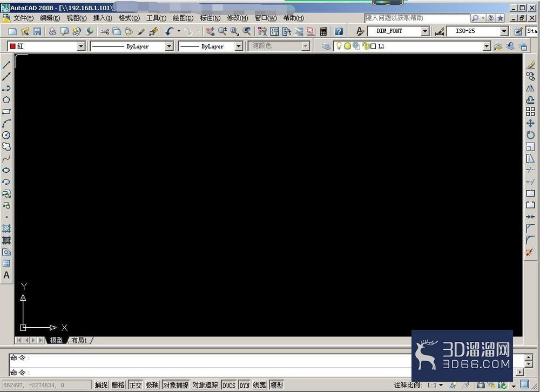Click the layer L1 color square
This screenshot has width=540, height=392.
[373, 46]
